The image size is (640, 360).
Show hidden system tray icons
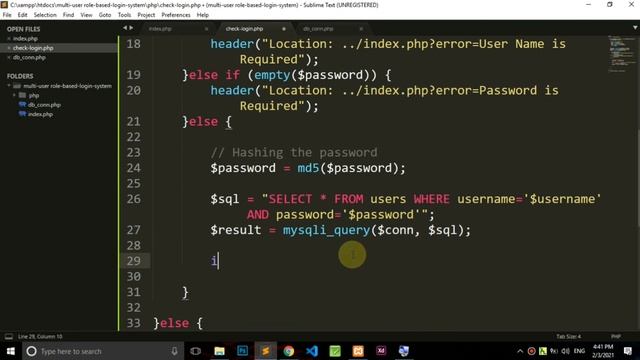click(520, 351)
